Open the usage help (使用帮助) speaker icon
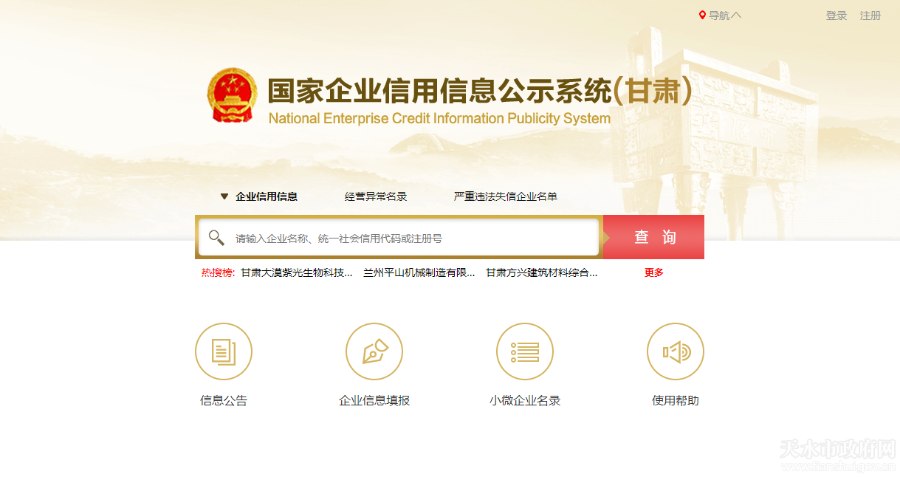The width and height of the screenshot is (900, 477). pyautogui.click(x=676, y=352)
